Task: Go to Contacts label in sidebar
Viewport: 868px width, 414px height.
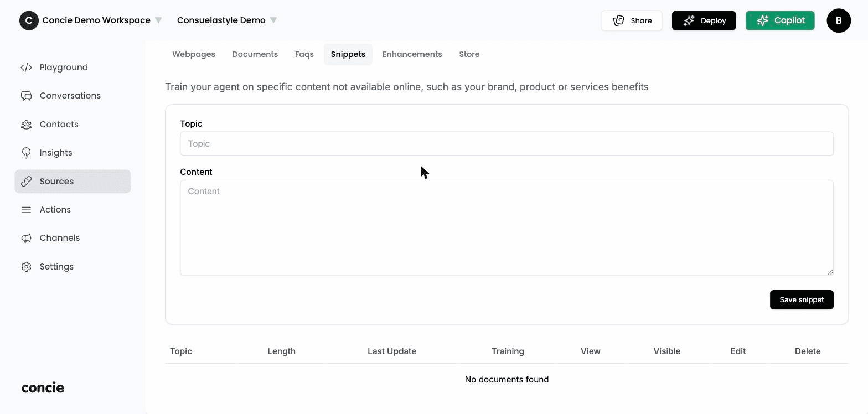Action: [59, 125]
